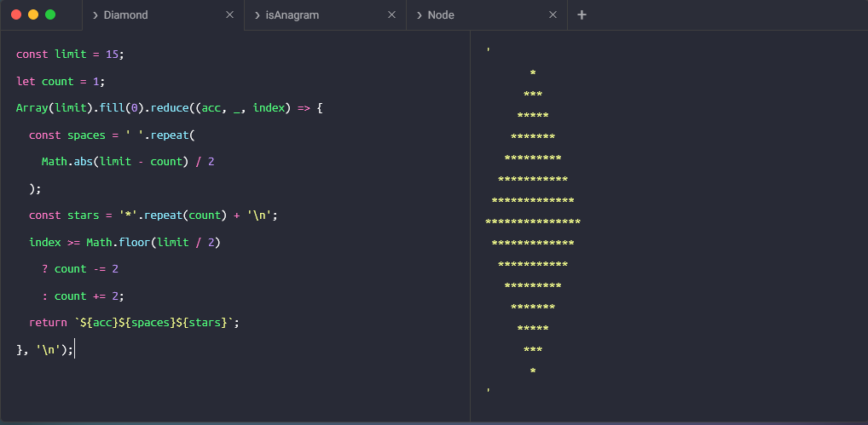Select the Node tab
The width and height of the screenshot is (868, 425).
(x=441, y=15)
